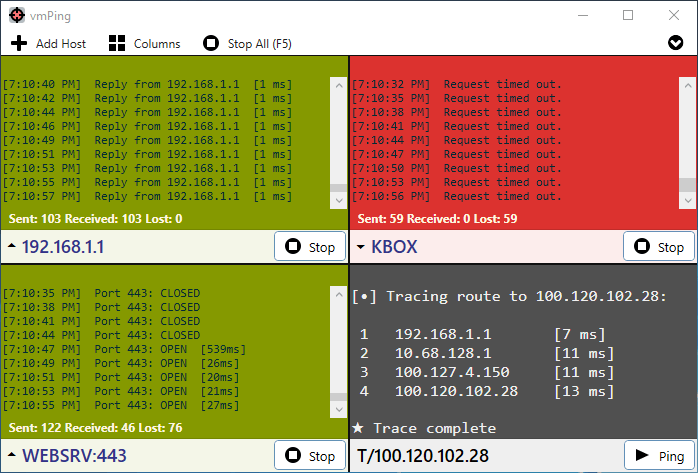
Task: Maximize the vmPing window
Action: pyautogui.click(x=628, y=15)
